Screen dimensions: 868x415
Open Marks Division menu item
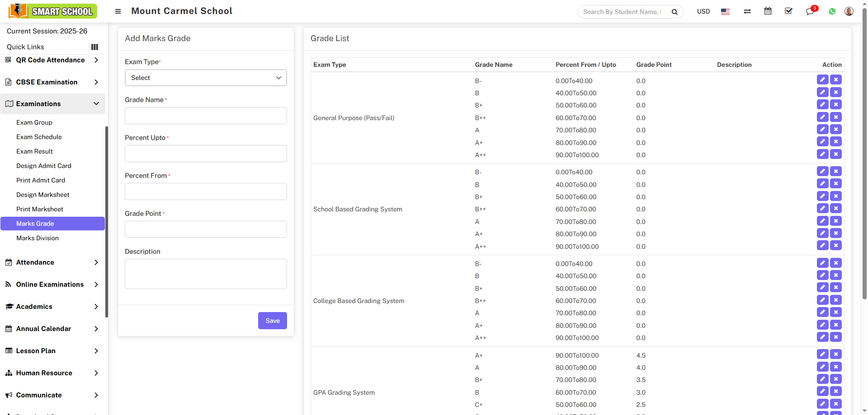tap(38, 238)
